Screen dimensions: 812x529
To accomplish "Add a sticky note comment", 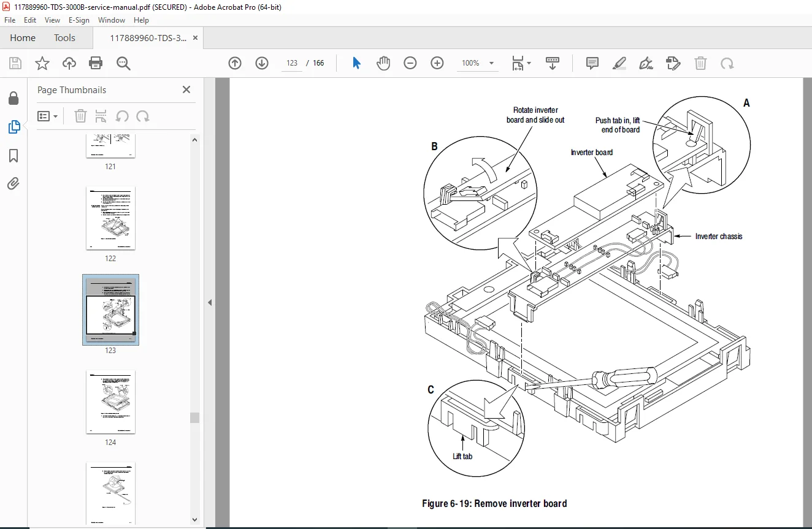I will (592, 63).
